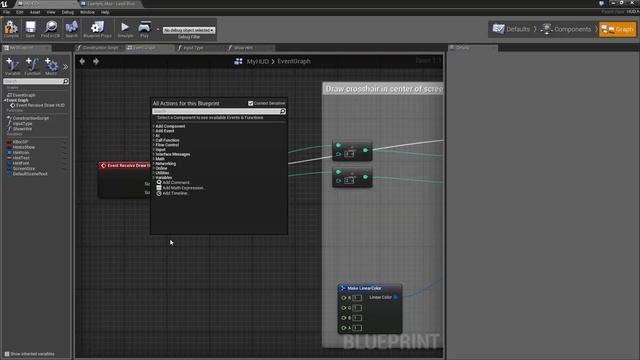The width and height of the screenshot is (640, 360).
Task: Click the Search toolbar icon
Action: click(x=71, y=28)
